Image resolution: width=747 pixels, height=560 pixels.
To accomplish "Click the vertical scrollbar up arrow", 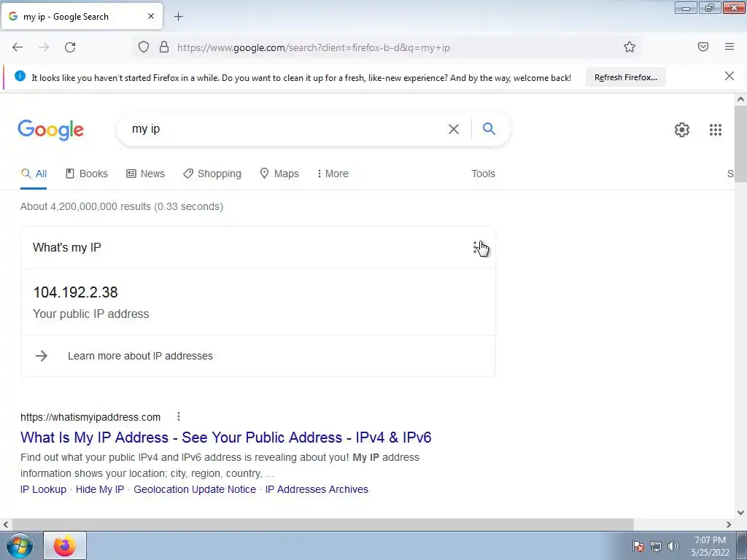I will 740,99.
